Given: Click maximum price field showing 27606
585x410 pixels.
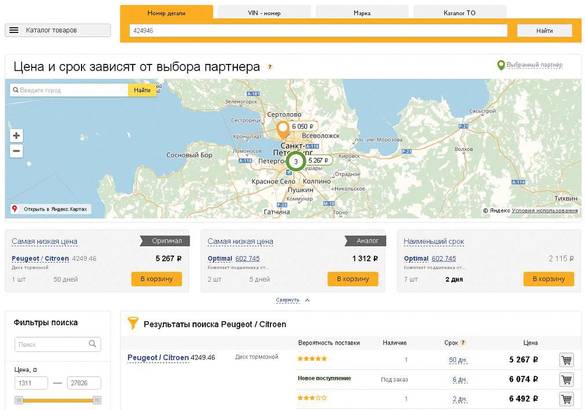Looking at the screenshot, I should [x=84, y=383].
